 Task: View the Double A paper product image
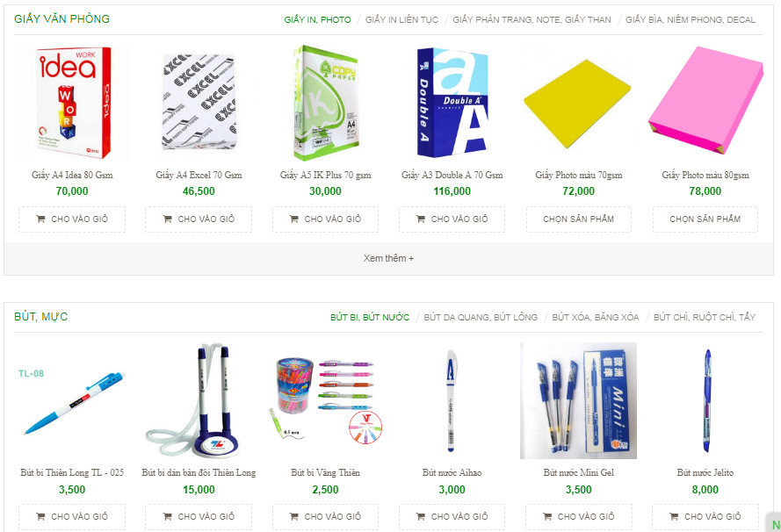tap(452, 103)
